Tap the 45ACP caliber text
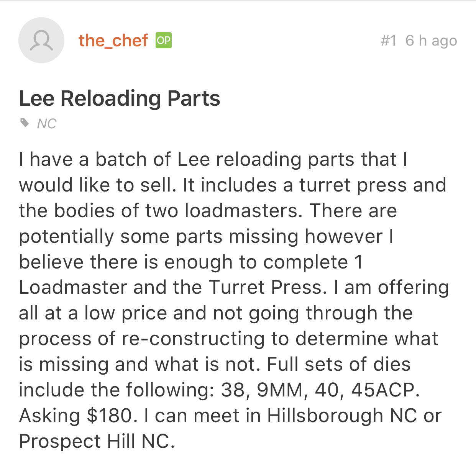Image resolution: width=476 pixels, height=470 pixels. (383, 390)
